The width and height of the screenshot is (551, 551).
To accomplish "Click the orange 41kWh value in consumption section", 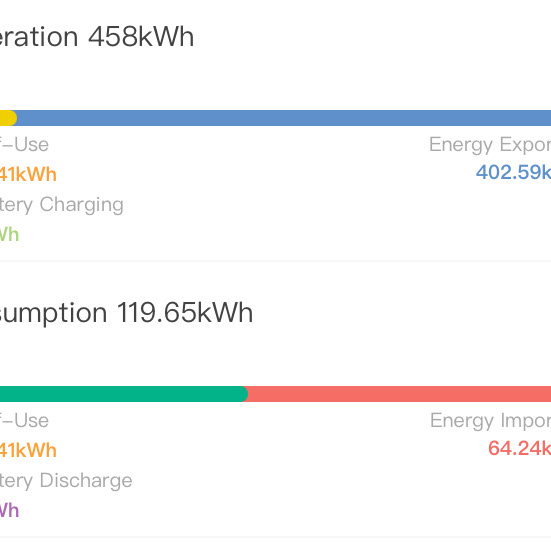I will (28, 450).
